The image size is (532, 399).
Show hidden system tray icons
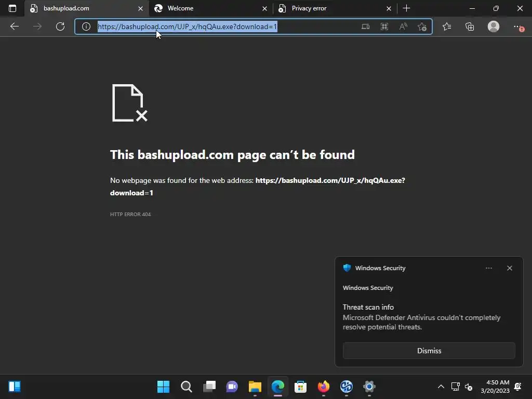pyautogui.click(x=441, y=387)
